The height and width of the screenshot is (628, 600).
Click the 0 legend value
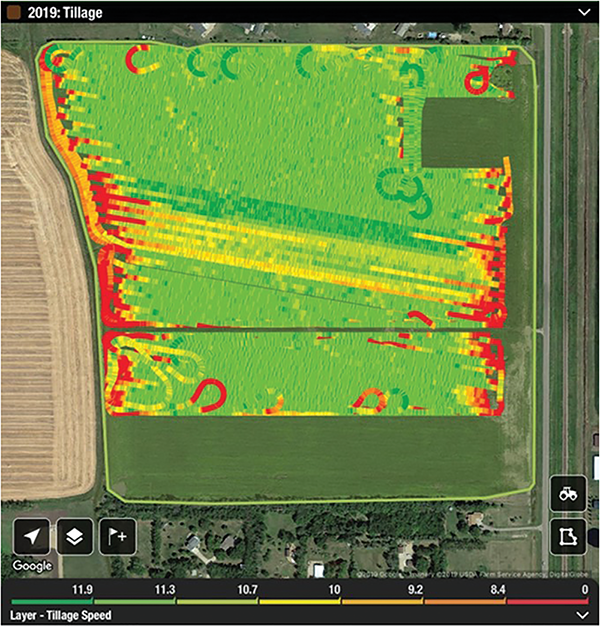coord(585,591)
